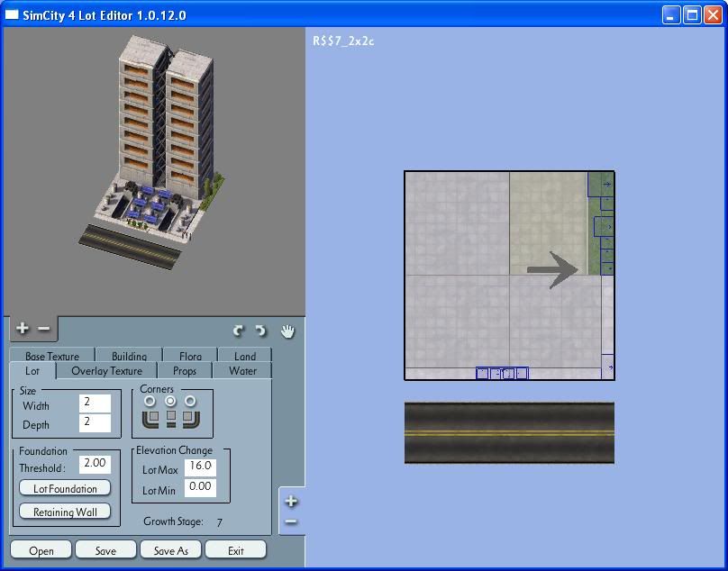
Task: Select the left Corners radio button
Action: click(x=150, y=401)
